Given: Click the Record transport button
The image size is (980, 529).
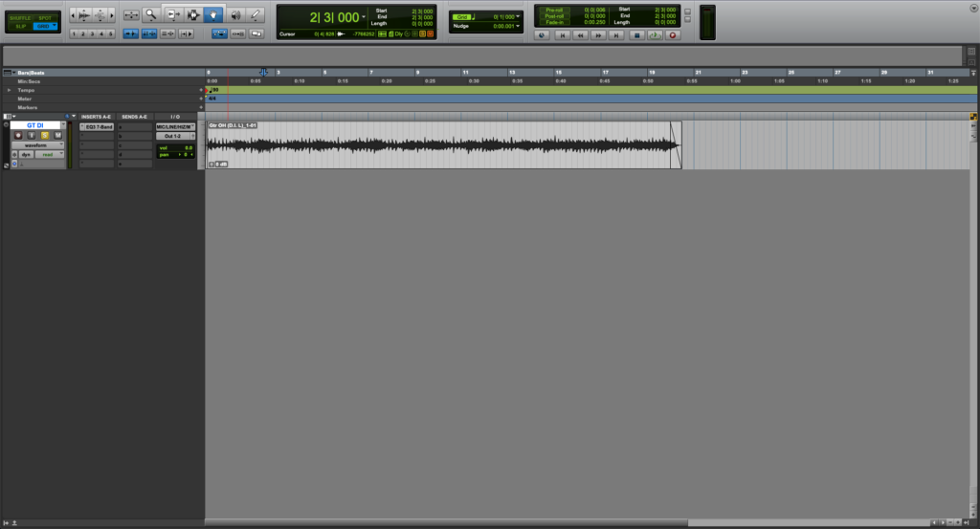Looking at the screenshot, I should point(673,35).
